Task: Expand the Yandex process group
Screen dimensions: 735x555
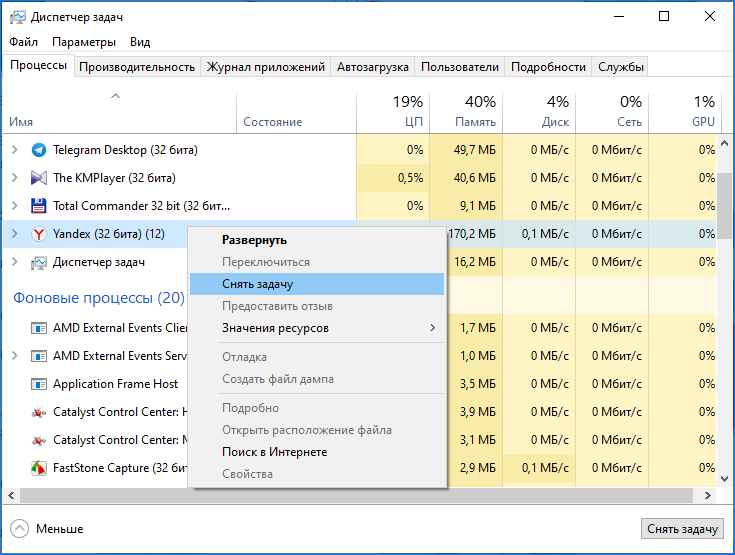Action: coord(14,234)
